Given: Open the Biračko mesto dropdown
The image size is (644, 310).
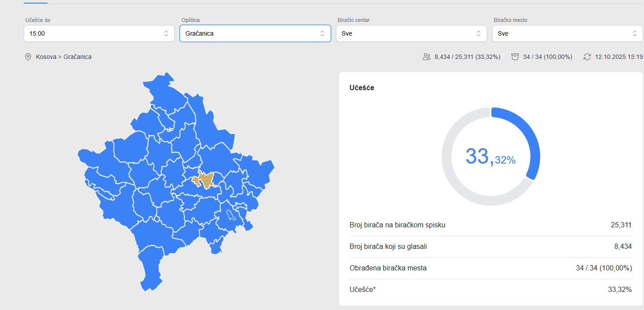Looking at the screenshot, I should click(567, 33).
